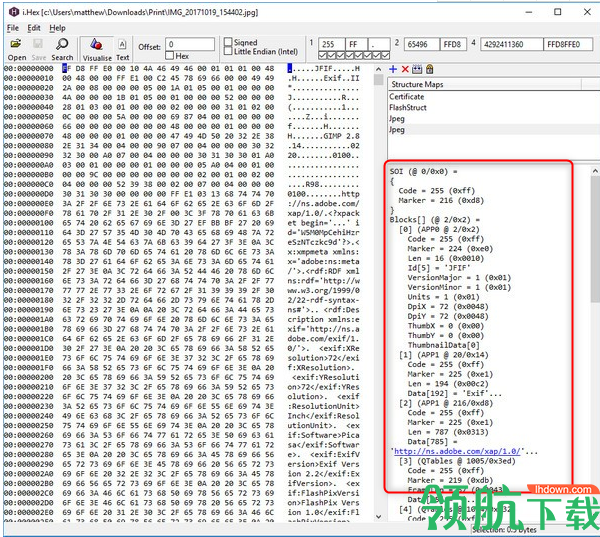The height and width of the screenshot is (537, 600).
Task: Open the File menu
Action: pos(13,28)
